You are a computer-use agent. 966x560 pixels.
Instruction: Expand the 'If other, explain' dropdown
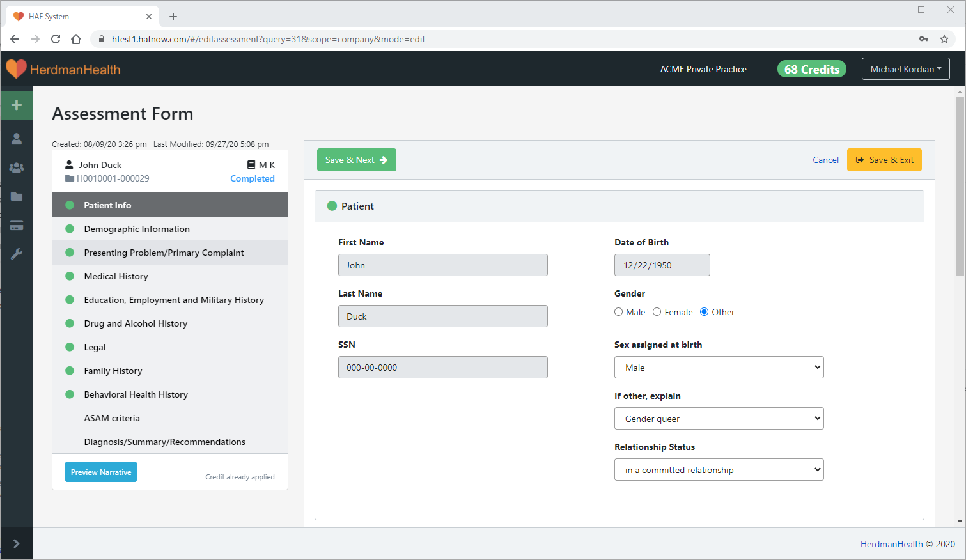tap(719, 419)
